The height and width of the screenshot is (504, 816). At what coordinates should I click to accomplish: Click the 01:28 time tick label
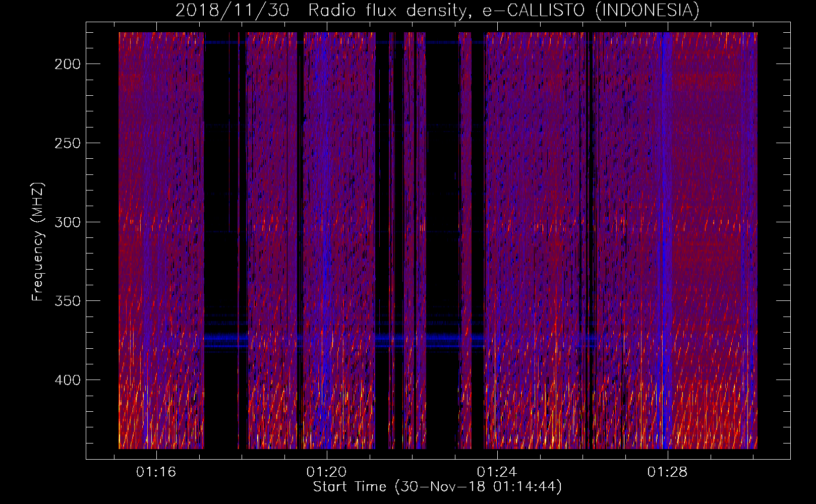tap(668, 472)
